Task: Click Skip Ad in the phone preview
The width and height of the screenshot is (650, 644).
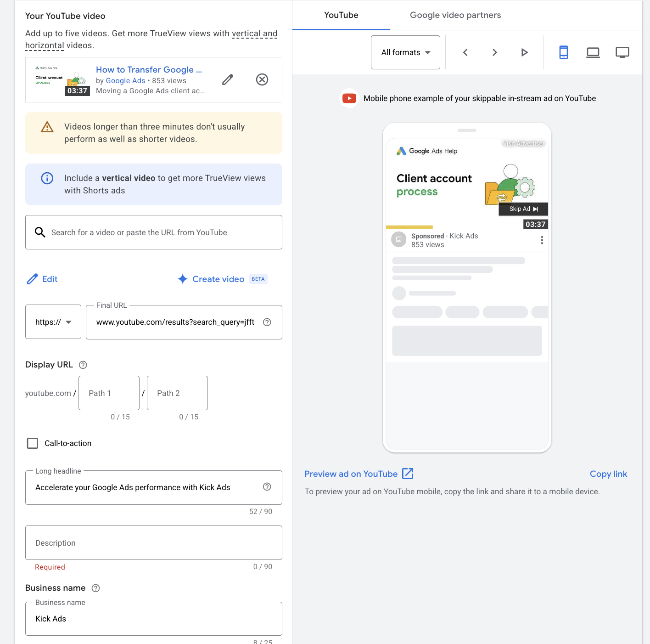Action: point(523,209)
